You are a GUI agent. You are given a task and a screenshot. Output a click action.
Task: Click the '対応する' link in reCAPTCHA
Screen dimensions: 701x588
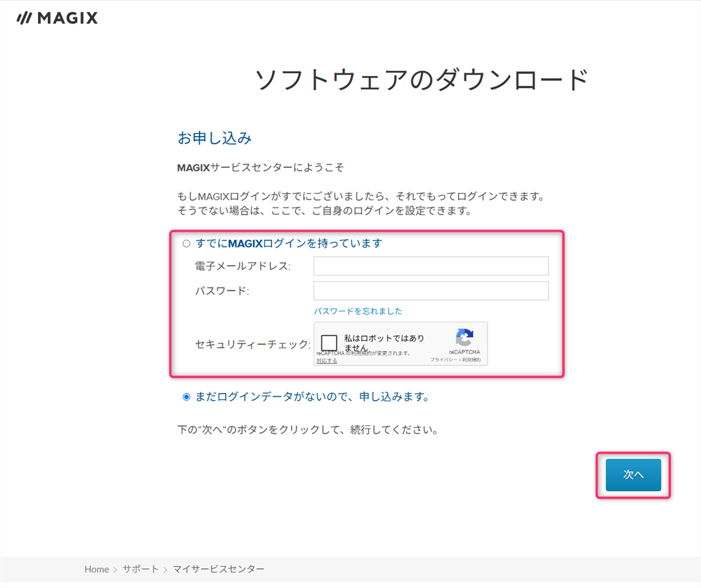[x=327, y=361]
